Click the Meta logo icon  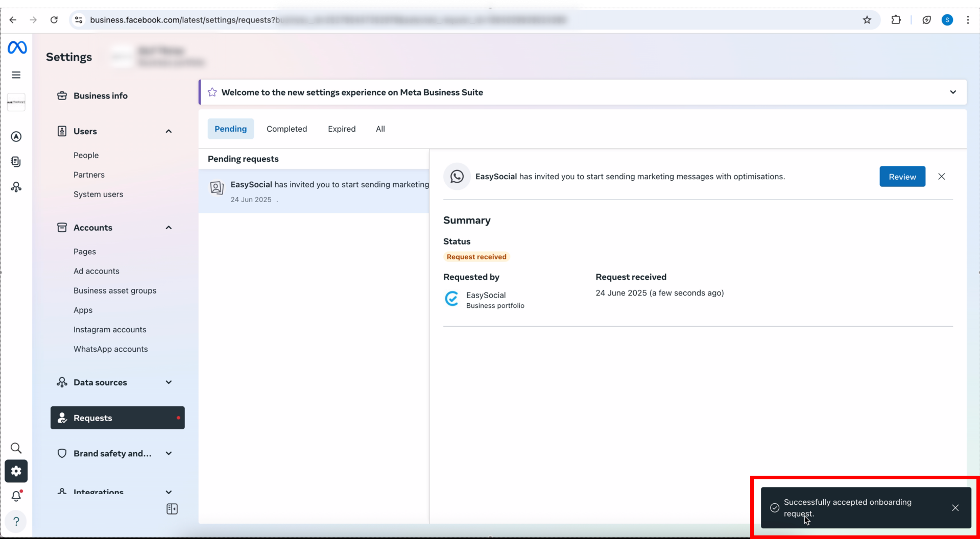pos(17,47)
